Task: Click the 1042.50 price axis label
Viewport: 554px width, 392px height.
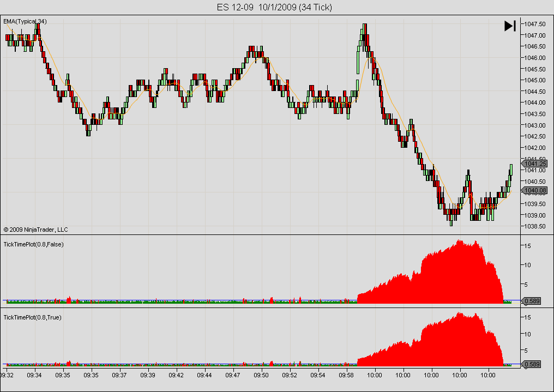Action: 534,136
